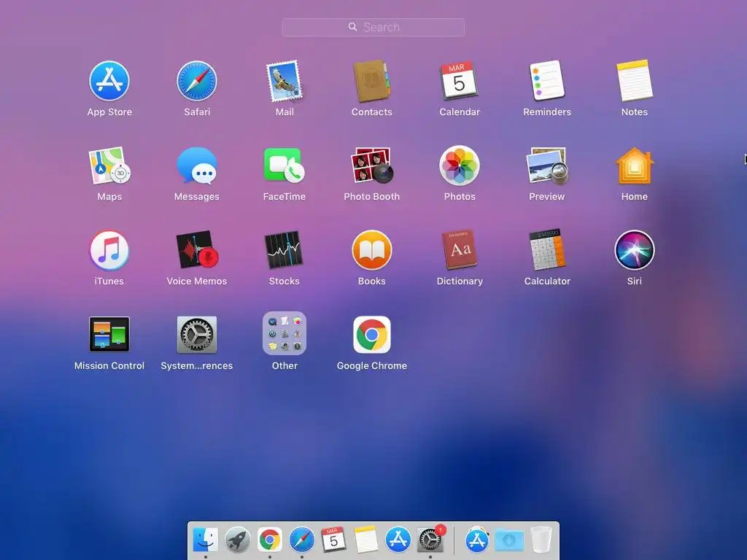Open the Home app
Screen dimensions: 747x560
(634, 166)
